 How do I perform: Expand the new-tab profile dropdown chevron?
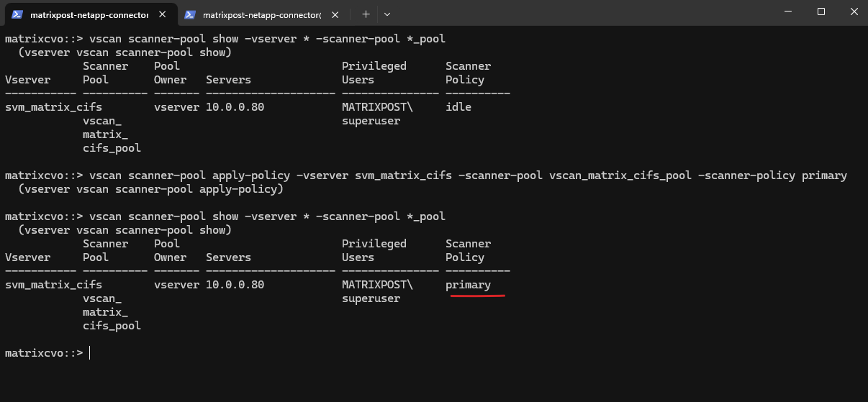click(x=387, y=14)
